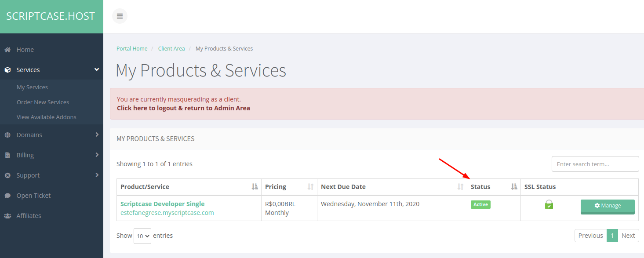Select page 1 in pagination
This screenshot has height=258, width=644.
coord(612,236)
